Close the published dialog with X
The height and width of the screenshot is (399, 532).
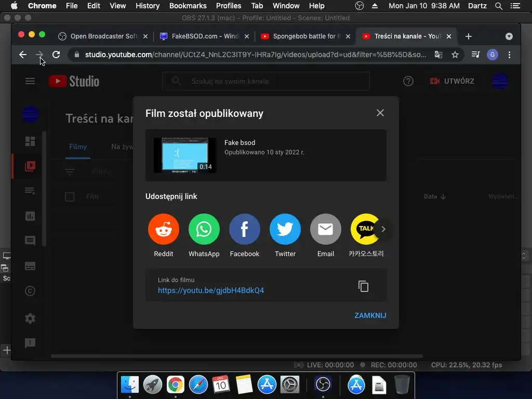click(380, 113)
